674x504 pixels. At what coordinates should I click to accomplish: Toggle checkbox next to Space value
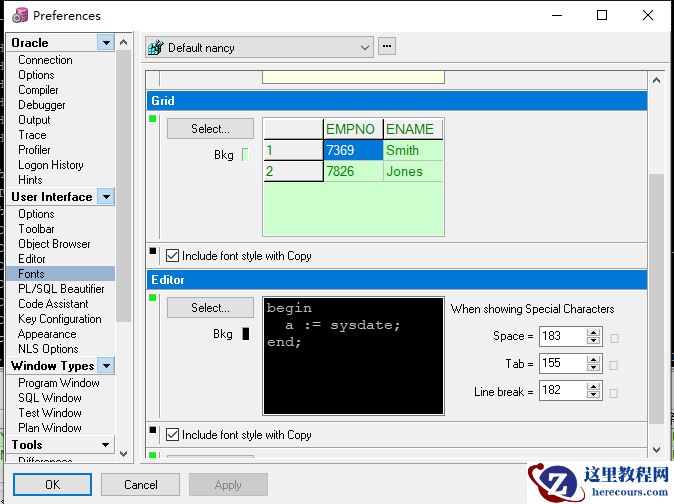click(614, 339)
